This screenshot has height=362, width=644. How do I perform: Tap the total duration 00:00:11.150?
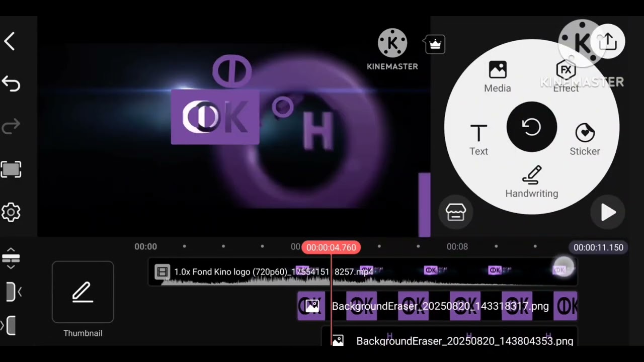598,247
